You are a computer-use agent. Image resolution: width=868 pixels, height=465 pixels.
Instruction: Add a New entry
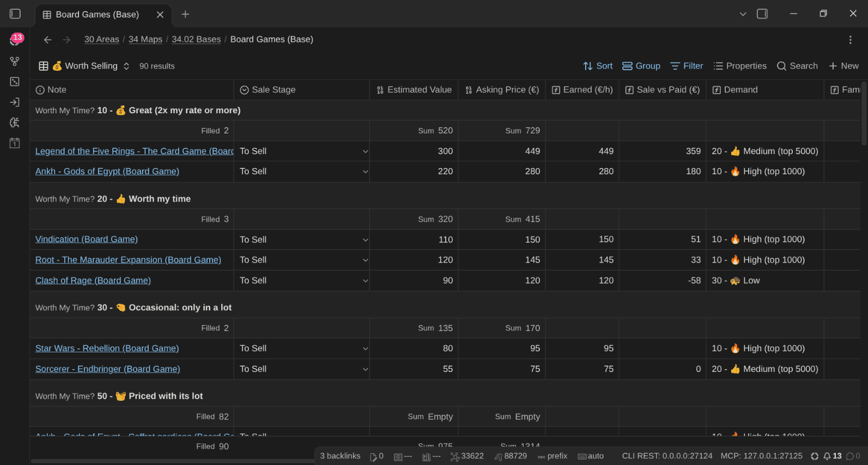843,66
